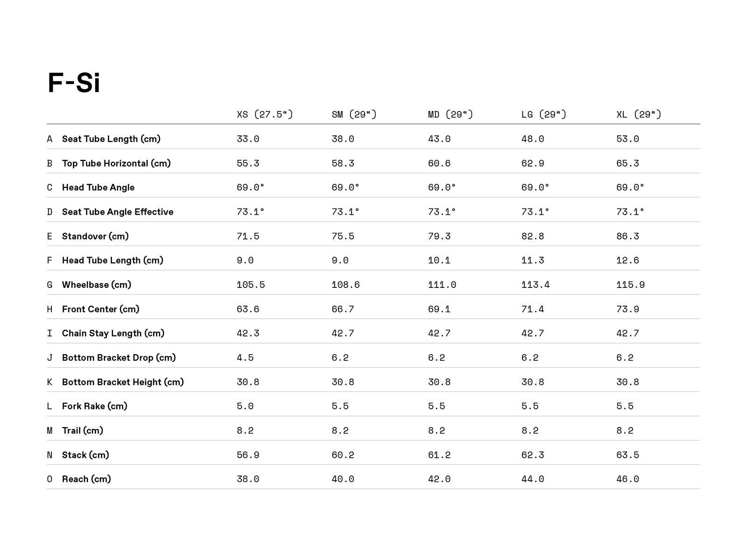Click the Trail row label

pos(83,430)
